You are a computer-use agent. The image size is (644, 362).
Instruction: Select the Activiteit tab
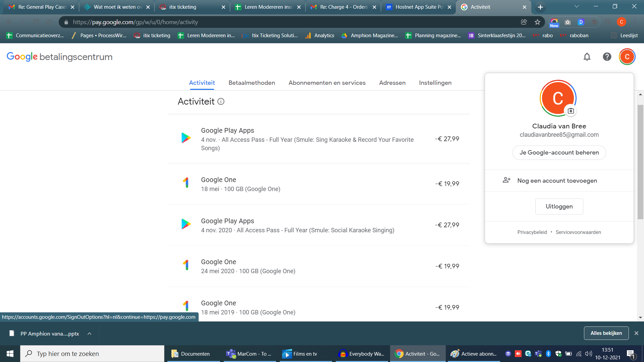click(x=202, y=83)
